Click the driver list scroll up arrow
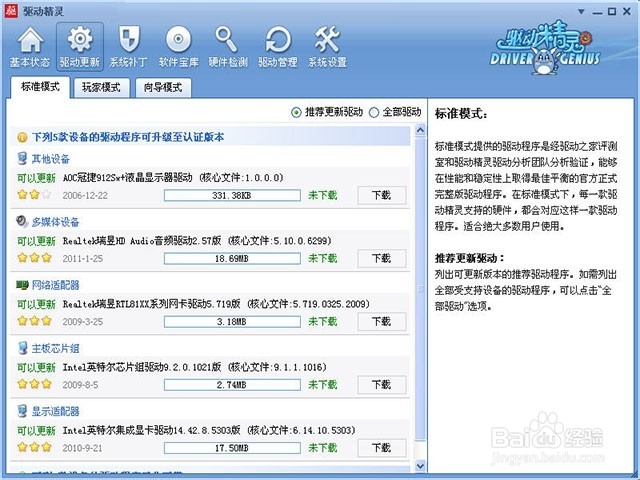Screen dimensions: 640x480 click(420, 130)
